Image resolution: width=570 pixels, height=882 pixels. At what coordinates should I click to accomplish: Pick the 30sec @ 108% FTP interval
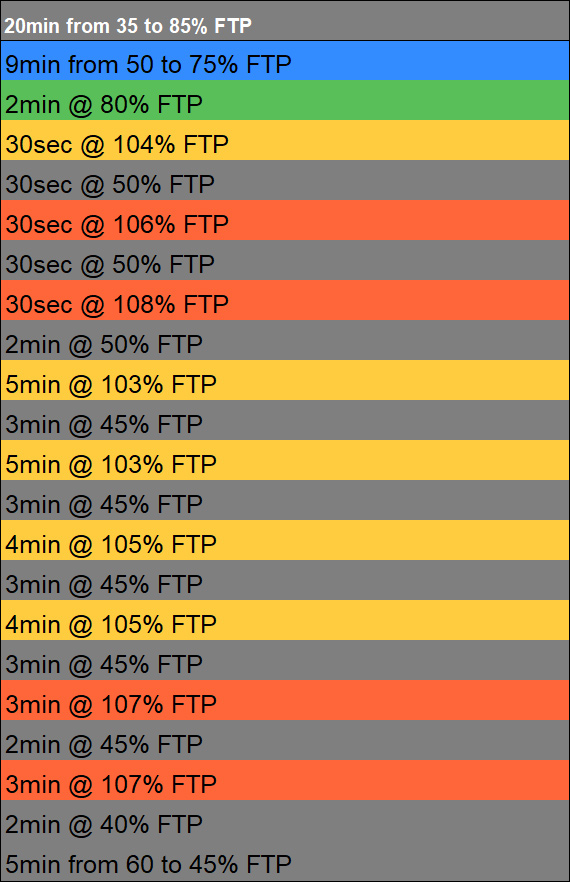point(285,300)
